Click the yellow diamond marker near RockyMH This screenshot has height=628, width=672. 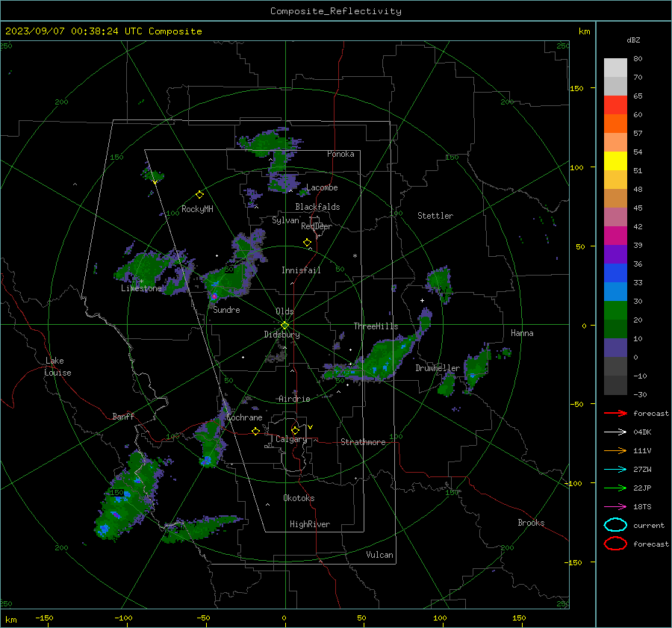point(199,195)
